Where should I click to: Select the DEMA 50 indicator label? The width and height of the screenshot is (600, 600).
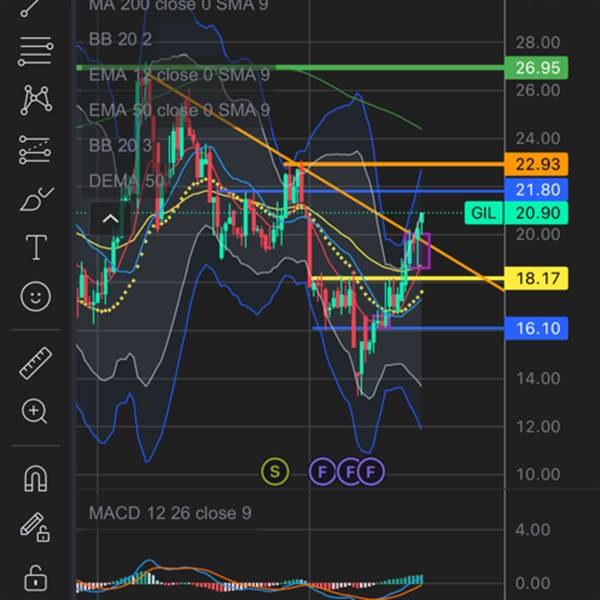click(127, 181)
